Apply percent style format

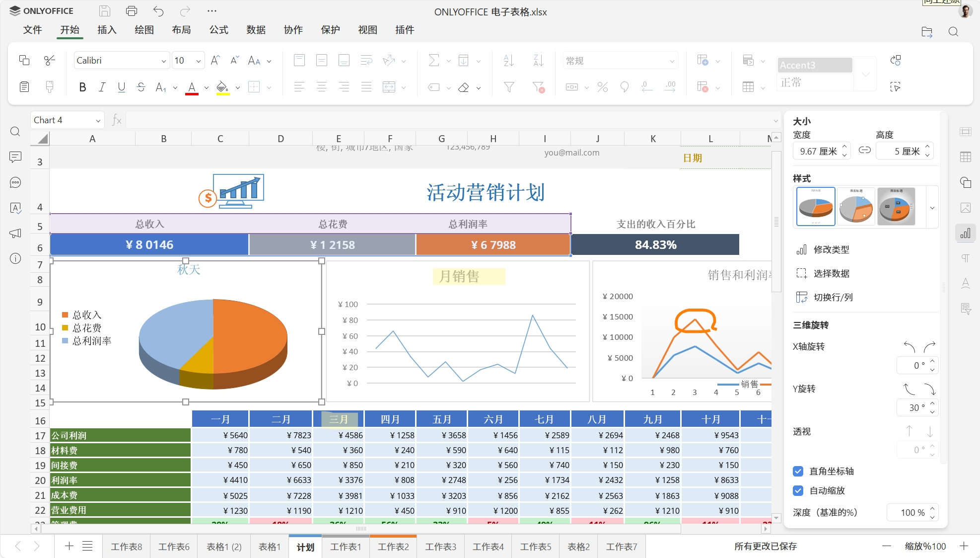coord(602,87)
